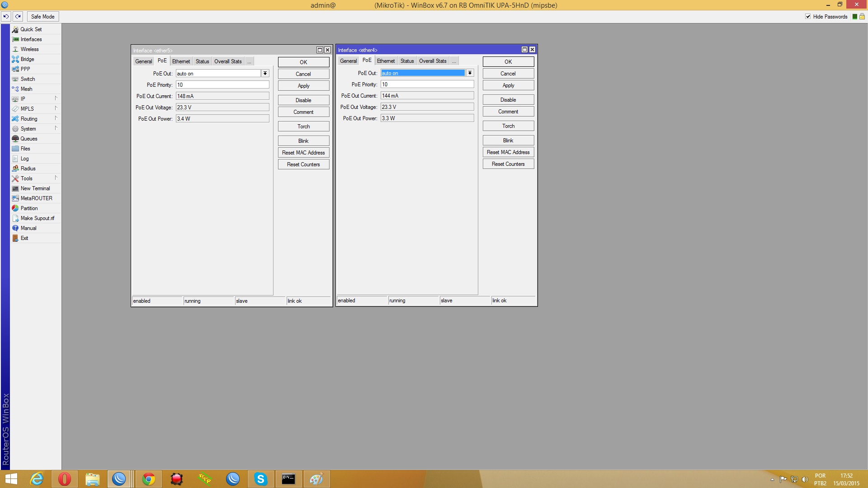Click the Wireless menu icon

point(15,49)
